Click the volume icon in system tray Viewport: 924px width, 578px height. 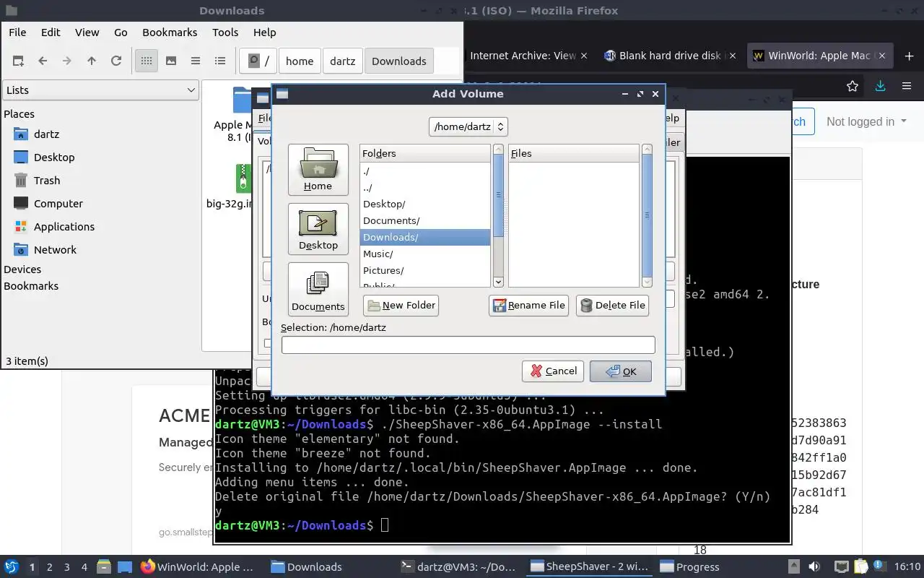coord(814,567)
